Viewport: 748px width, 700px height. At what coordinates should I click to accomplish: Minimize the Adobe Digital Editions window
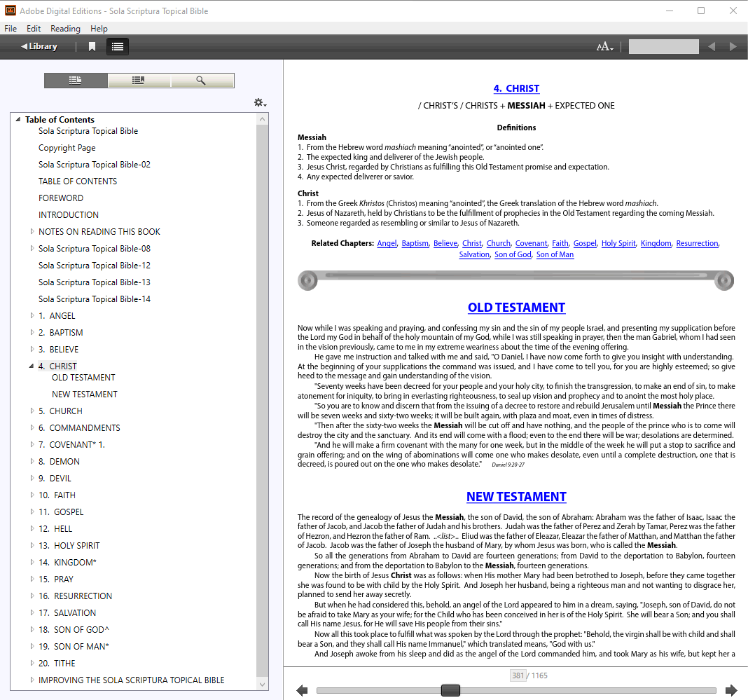pyautogui.click(x=670, y=11)
